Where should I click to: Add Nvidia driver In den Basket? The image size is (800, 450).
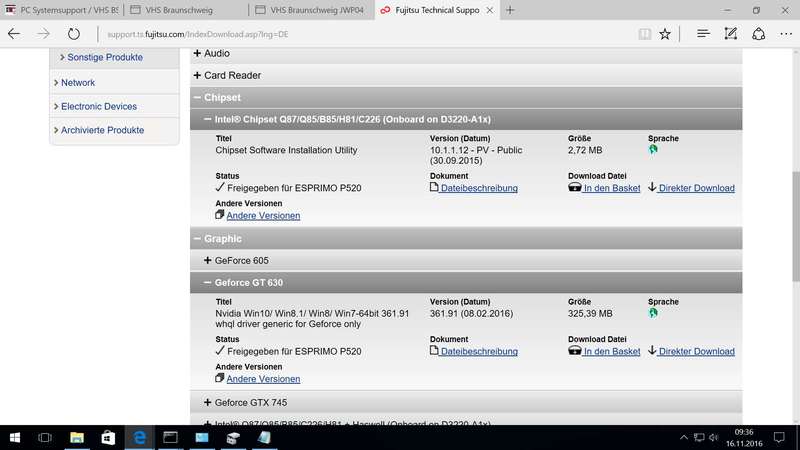612,352
